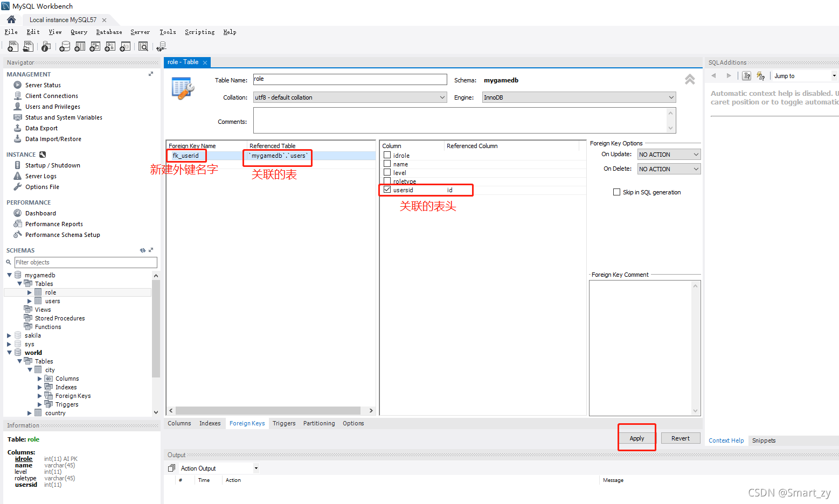Go back in SQL Additions help
Screen dimensions: 839x504
click(x=714, y=76)
